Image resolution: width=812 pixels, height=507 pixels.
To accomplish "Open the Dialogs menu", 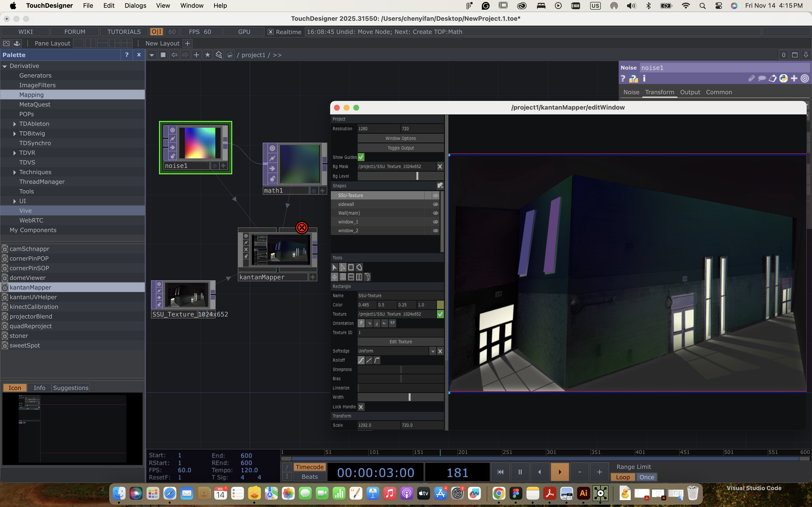I will 135,6.
